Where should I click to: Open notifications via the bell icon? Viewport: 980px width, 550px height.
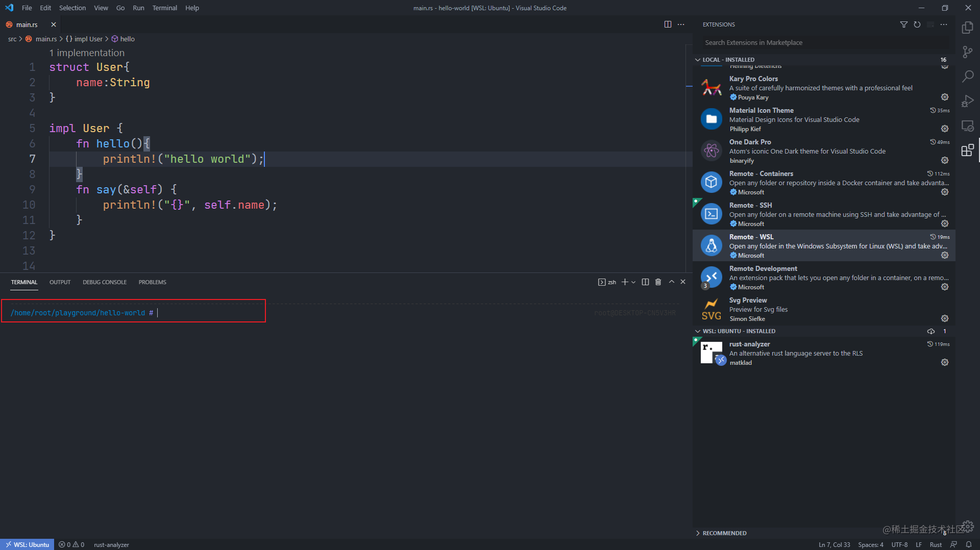[968, 544]
